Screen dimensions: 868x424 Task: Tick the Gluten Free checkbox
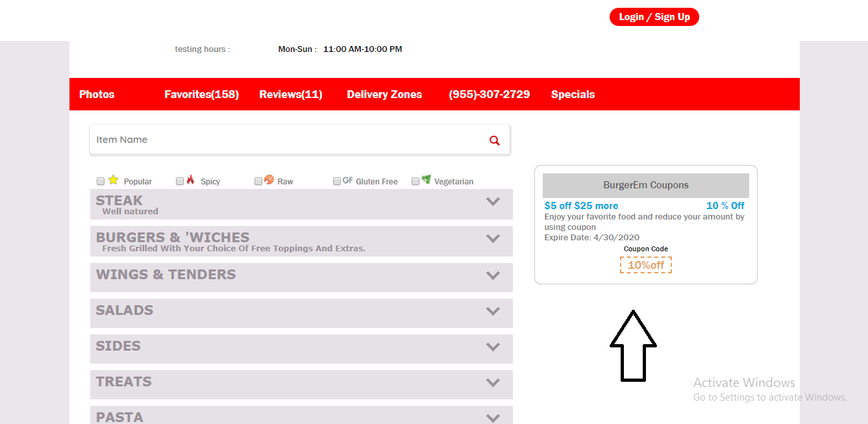click(337, 182)
